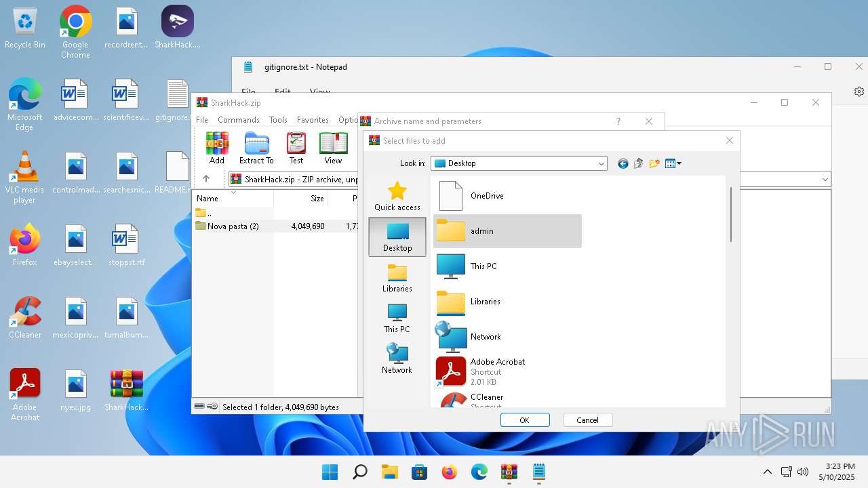Select the SharkHack archive desktop icon

tap(126, 390)
